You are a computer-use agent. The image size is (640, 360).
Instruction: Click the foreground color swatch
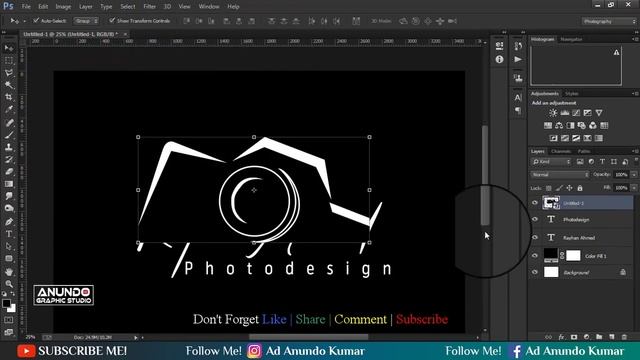point(6,303)
